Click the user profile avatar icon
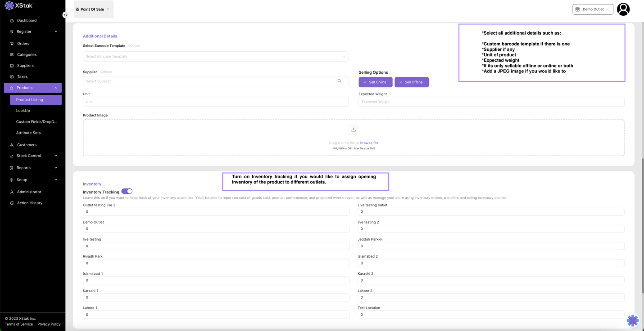 click(x=623, y=9)
